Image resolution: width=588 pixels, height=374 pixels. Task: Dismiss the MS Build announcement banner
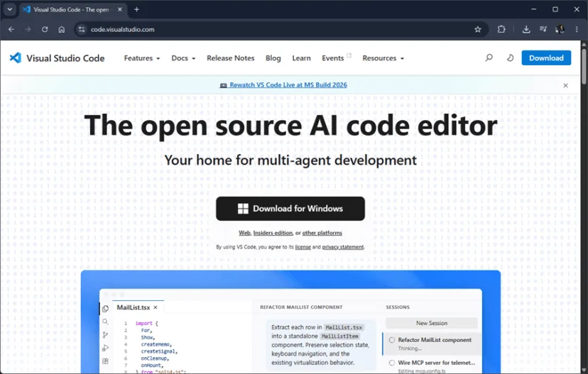tap(565, 85)
